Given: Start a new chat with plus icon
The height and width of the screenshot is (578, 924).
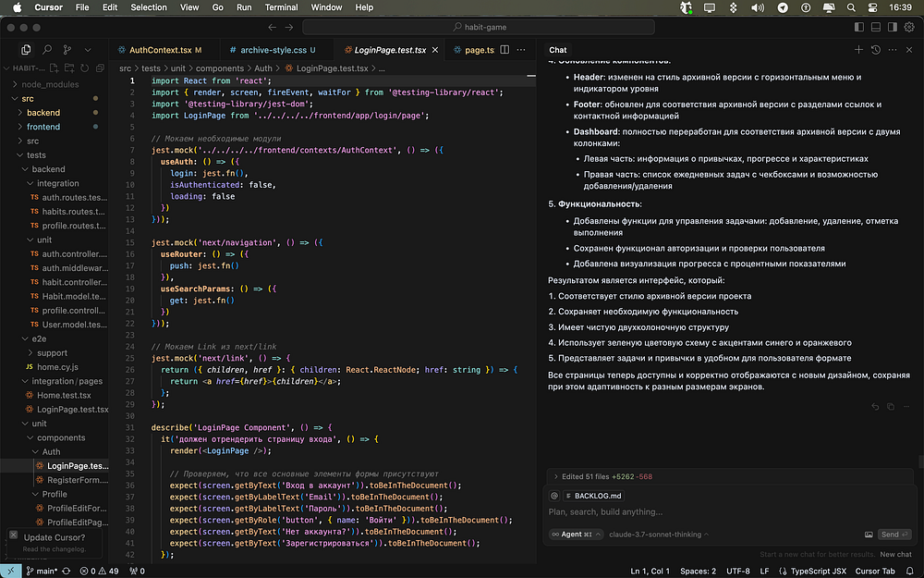Looking at the screenshot, I should (858, 49).
